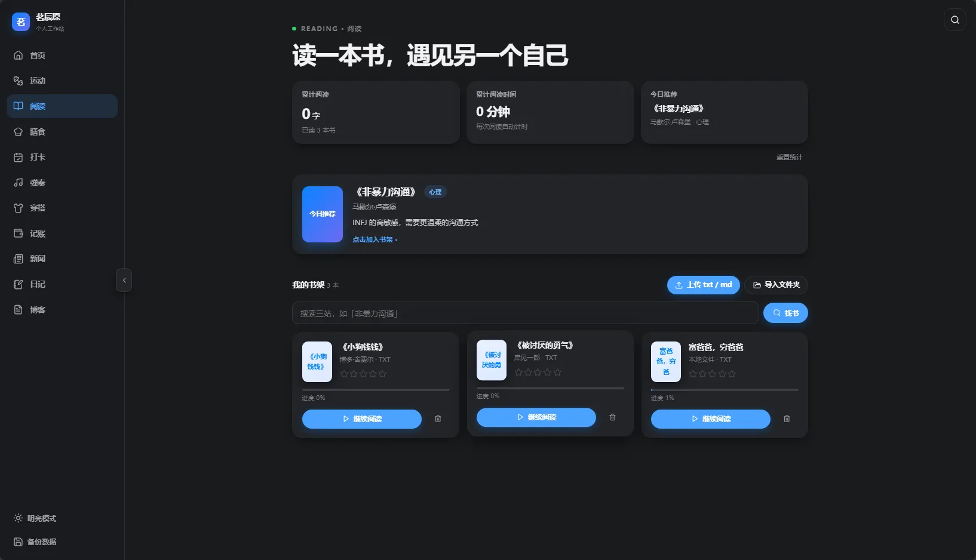Click the 弹奏 music note icon
The width and height of the screenshot is (976, 560).
[19, 183]
